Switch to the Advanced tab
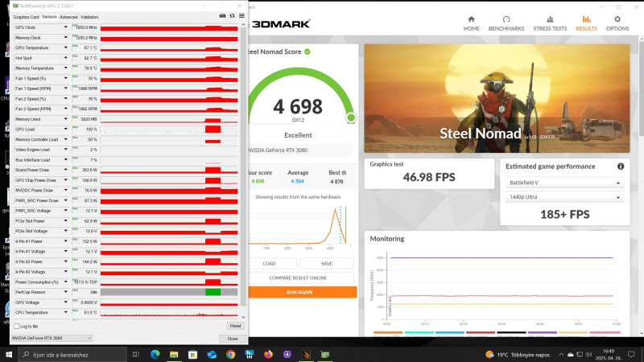This screenshot has width=644, height=362. click(x=68, y=17)
